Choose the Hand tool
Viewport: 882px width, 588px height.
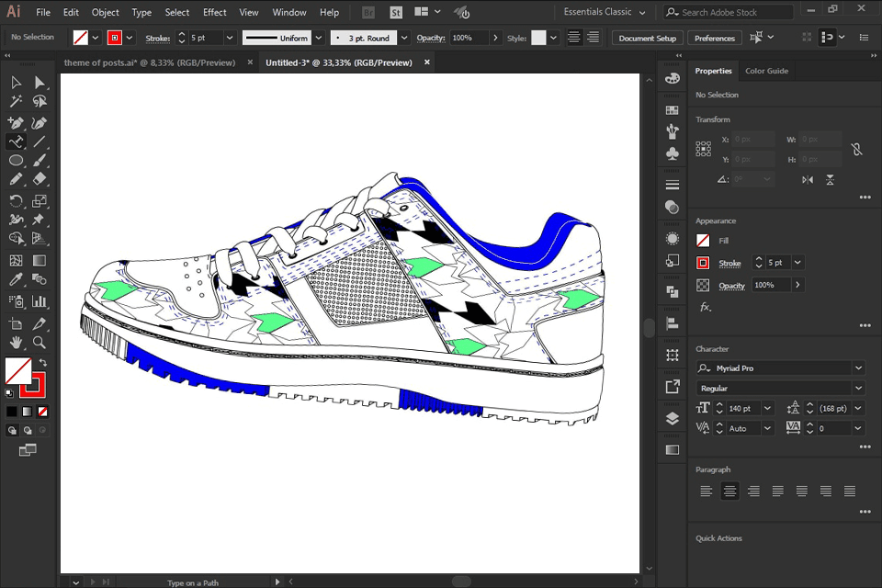pos(16,342)
